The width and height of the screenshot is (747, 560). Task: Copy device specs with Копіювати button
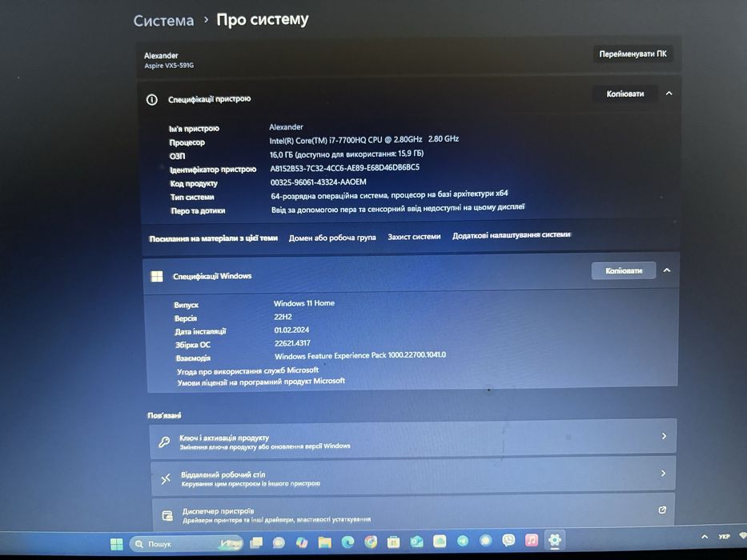click(x=625, y=94)
